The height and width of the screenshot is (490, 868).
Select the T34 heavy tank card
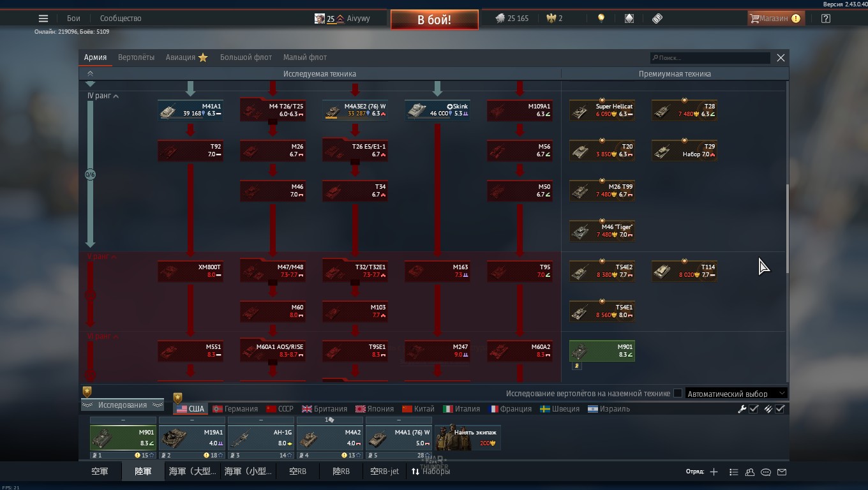coord(355,191)
